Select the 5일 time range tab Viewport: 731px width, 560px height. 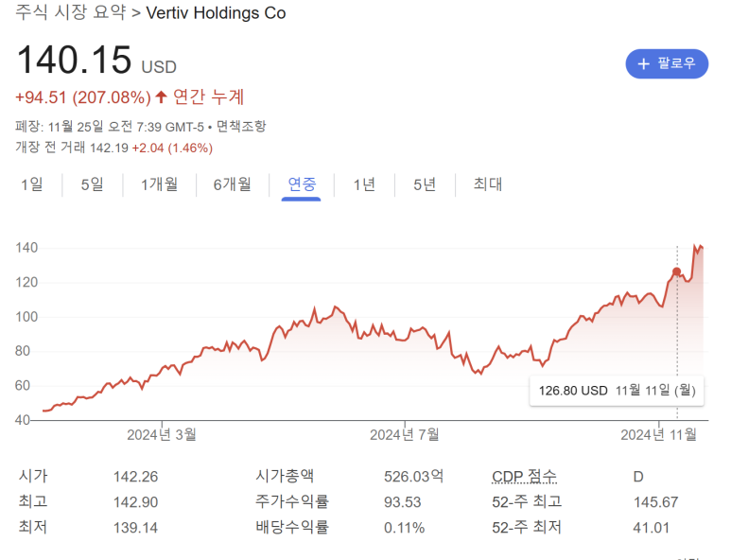pos(93,184)
